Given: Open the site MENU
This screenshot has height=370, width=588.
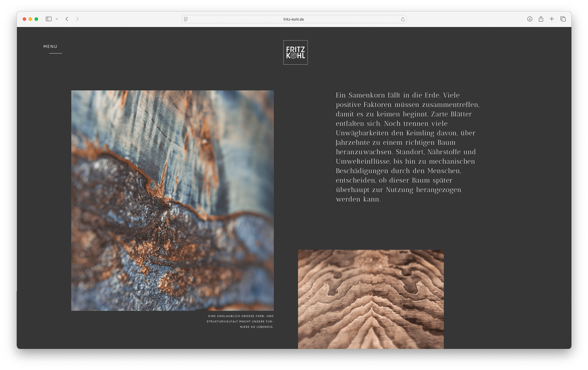Looking at the screenshot, I should pyautogui.click(x=50, y=46).
